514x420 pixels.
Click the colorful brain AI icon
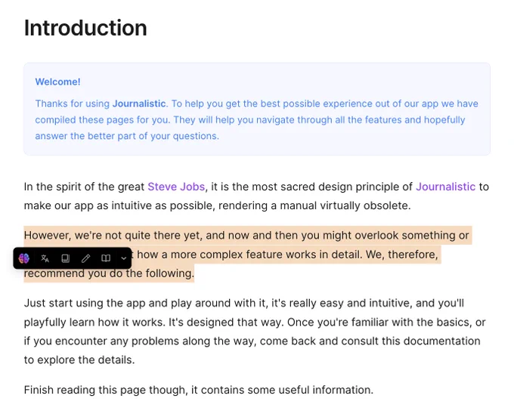(x=24, y=258)
